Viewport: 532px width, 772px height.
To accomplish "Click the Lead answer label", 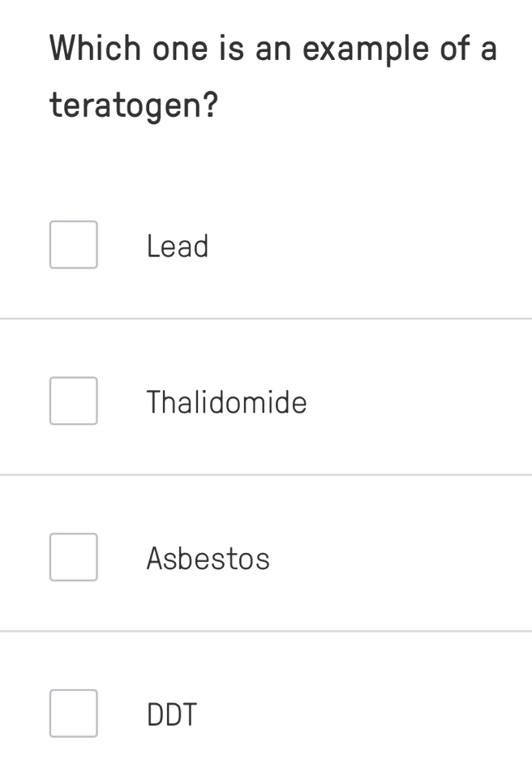I will (x=178, y=247).
